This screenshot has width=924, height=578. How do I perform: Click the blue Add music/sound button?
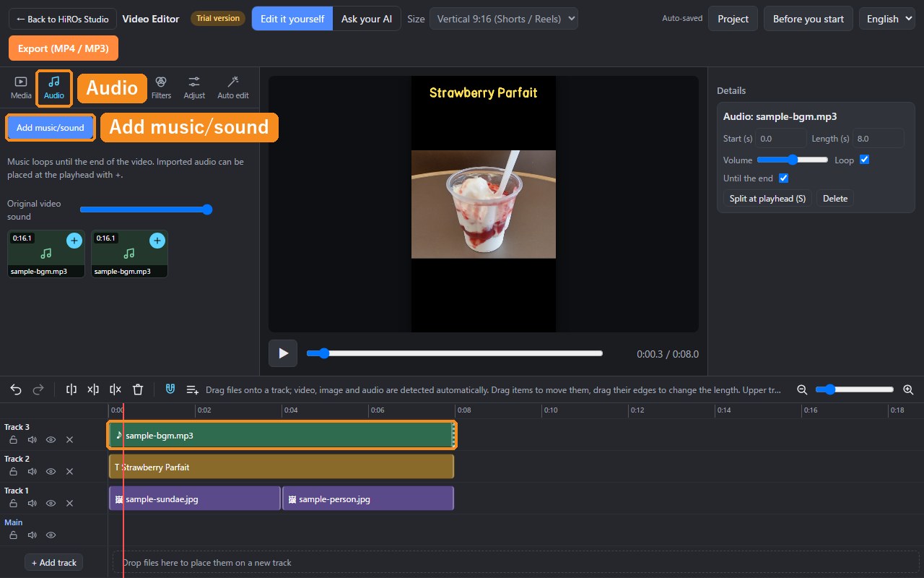pos(51,128)
